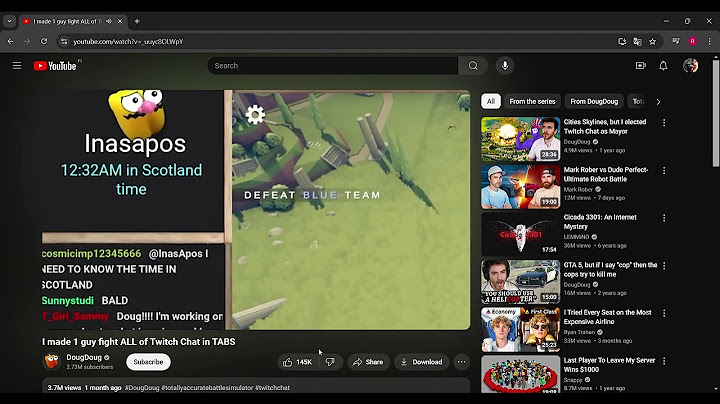Open options for Mark Rober video

point(664,170)
